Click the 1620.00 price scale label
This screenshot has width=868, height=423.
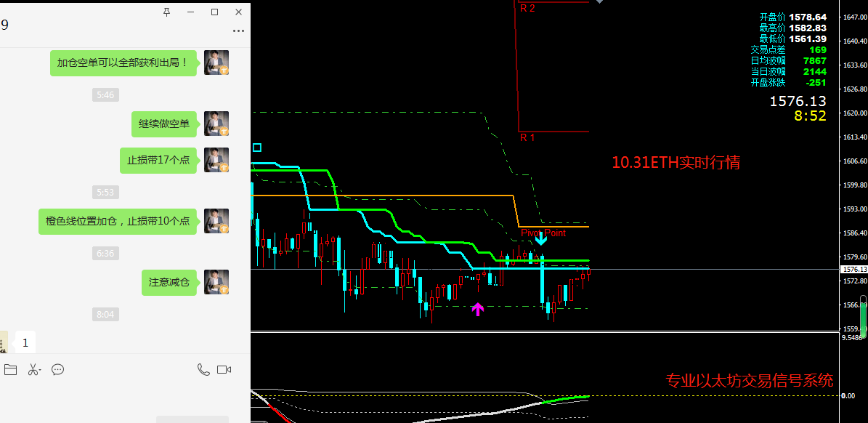[854, 113]
